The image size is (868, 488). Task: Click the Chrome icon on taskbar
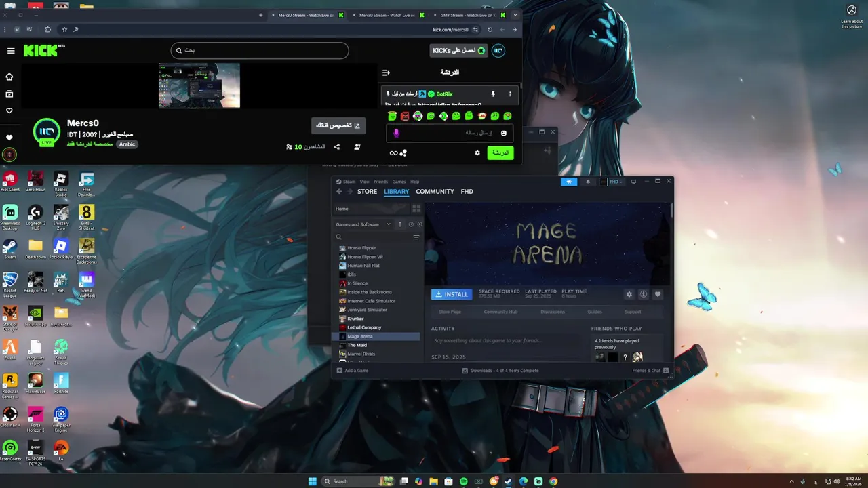553,481
